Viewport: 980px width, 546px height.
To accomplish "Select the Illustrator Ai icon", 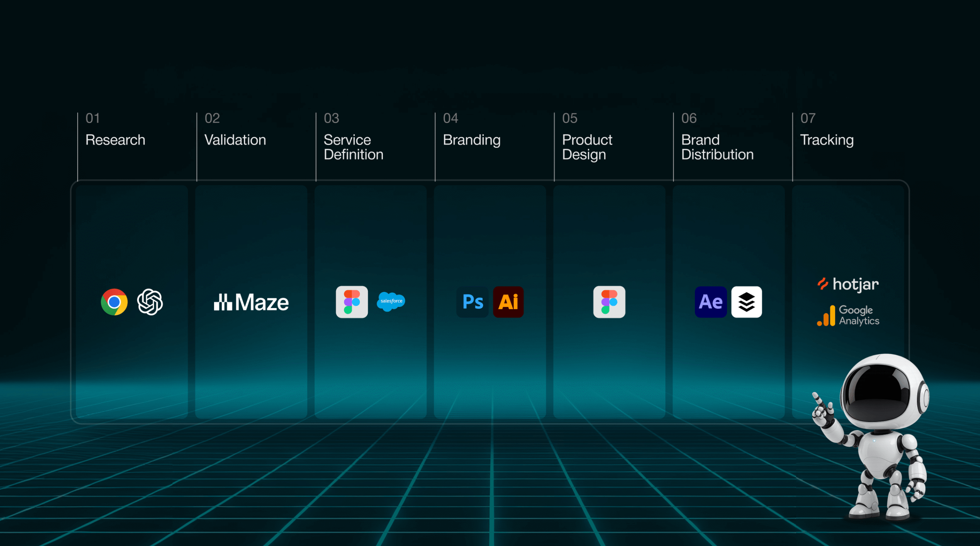I will [508, 302].
